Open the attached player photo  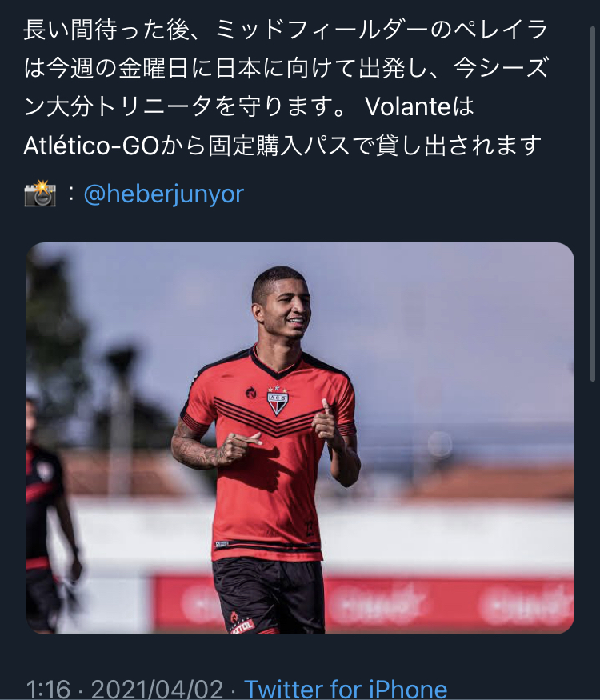(299, 438)
